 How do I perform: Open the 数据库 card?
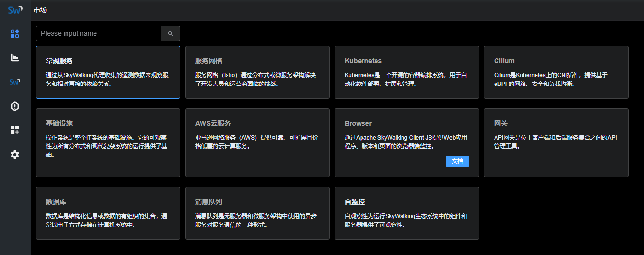point(108,213)
